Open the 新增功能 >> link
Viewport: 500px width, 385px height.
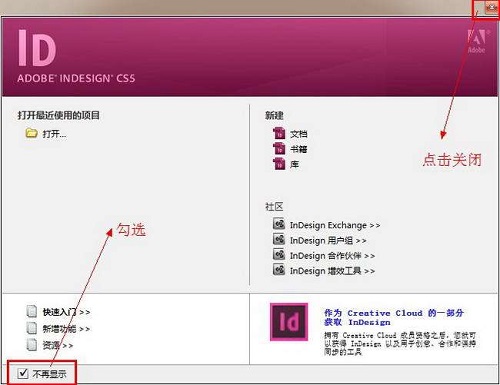[x=66, y=329]
